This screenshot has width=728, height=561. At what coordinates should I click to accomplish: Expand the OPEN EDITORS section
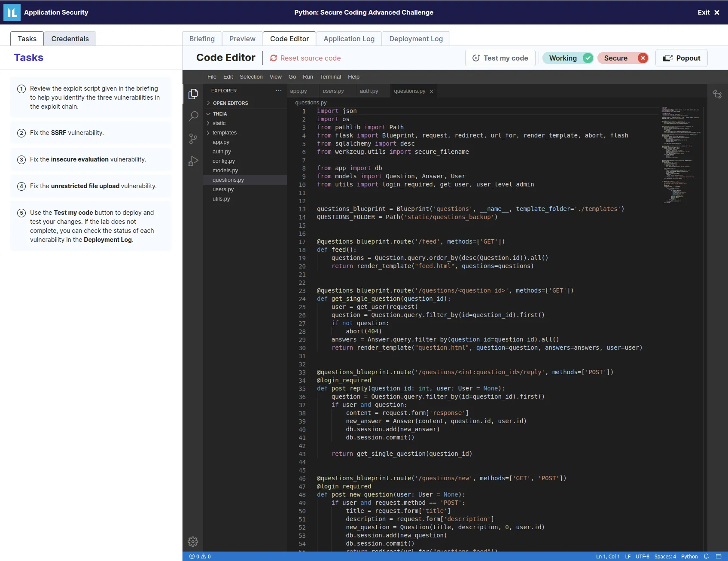pos(208,103)
